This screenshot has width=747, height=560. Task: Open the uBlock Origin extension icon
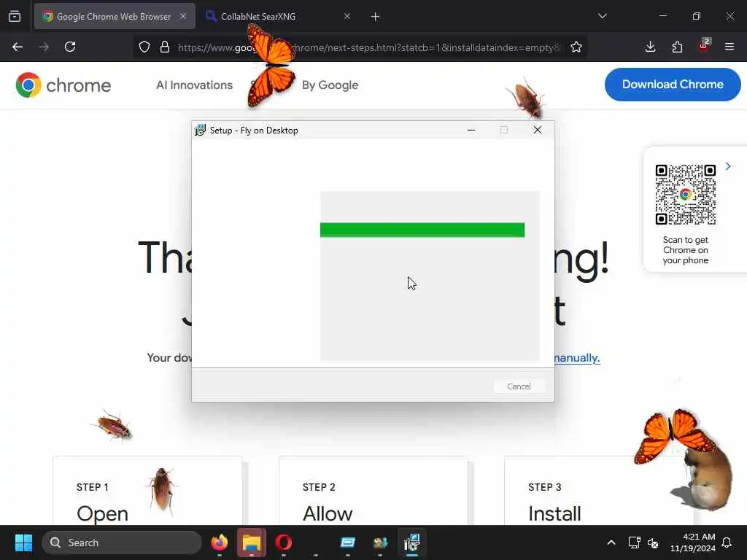(x=704, y=46)
